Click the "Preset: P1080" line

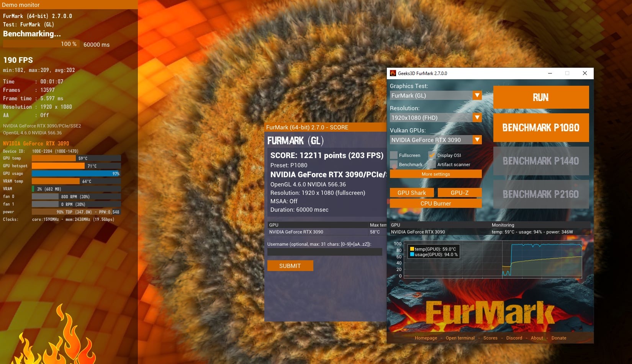(x=289, y=165)
